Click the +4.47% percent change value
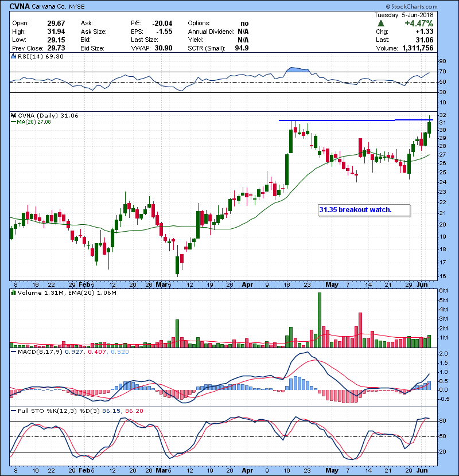The image size is (459, 476). [x=419, y=24]
